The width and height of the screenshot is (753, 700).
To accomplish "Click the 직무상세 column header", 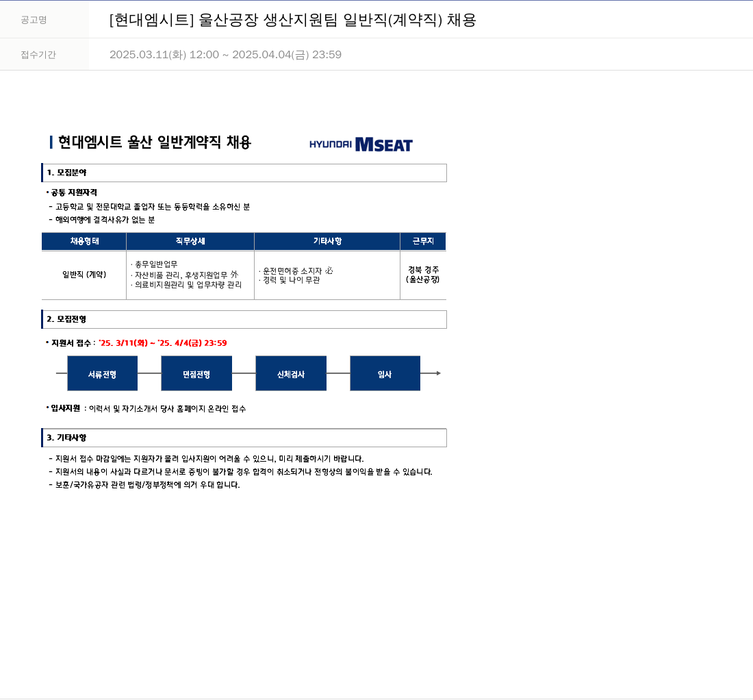I will pos(190,241).
